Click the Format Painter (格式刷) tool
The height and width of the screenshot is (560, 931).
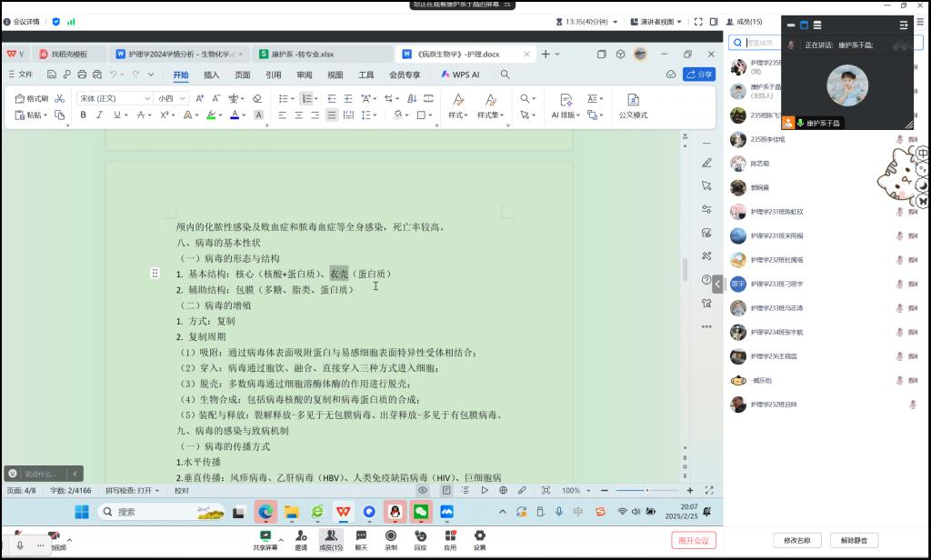[33, 98]
